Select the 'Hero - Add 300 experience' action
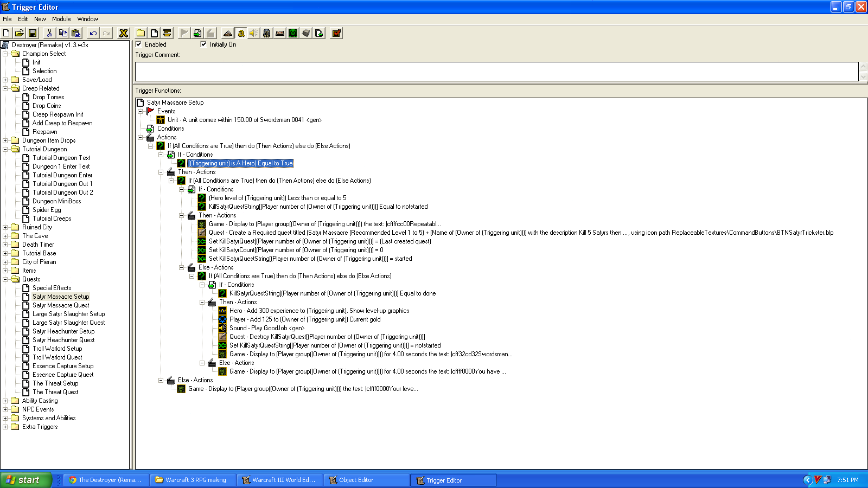Screen dimensions: 868x488 [x=319, y=311]
